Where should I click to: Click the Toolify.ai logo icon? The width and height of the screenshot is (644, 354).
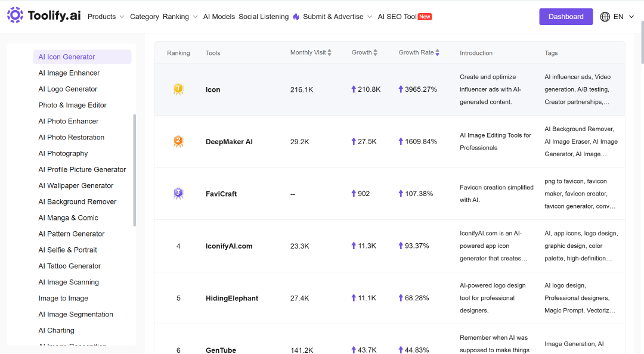click(x=15, y=15)
